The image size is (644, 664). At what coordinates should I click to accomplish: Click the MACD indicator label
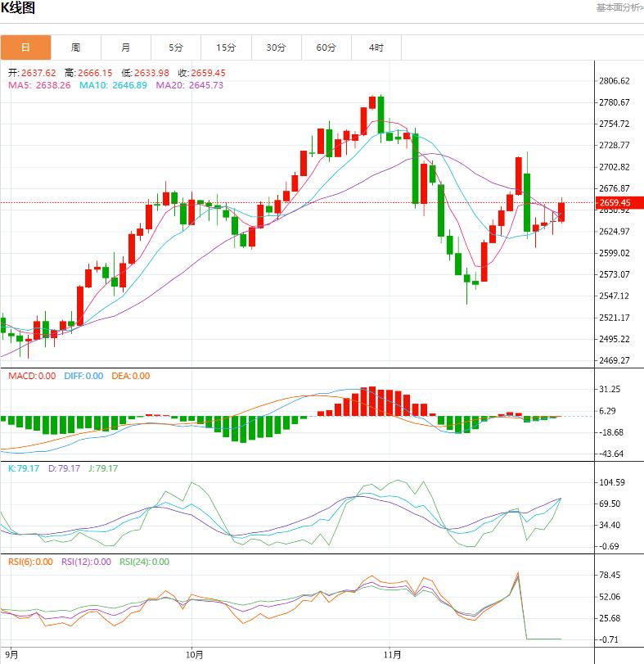point(32,376)
